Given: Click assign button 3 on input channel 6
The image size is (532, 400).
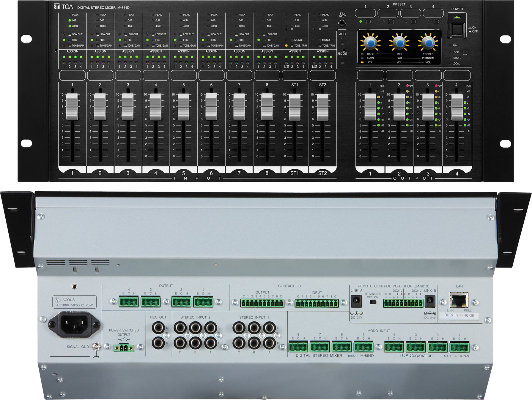Looking at the screenshot, I should [215, 63].
